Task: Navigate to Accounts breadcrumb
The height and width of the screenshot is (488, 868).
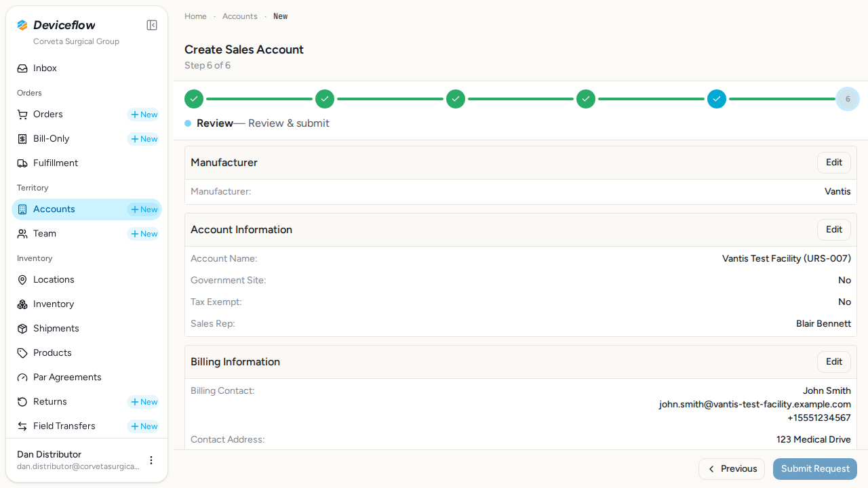Action: click(240, 16)
